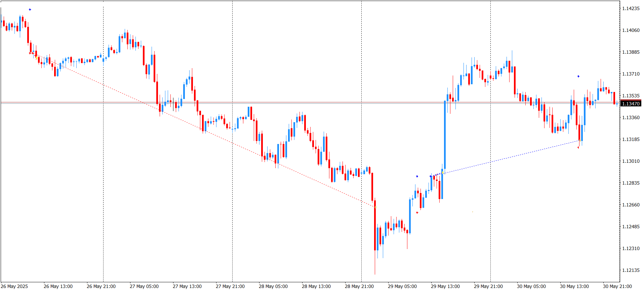
Task: Click price scale value 1.13710
Action: click(631, 74)
